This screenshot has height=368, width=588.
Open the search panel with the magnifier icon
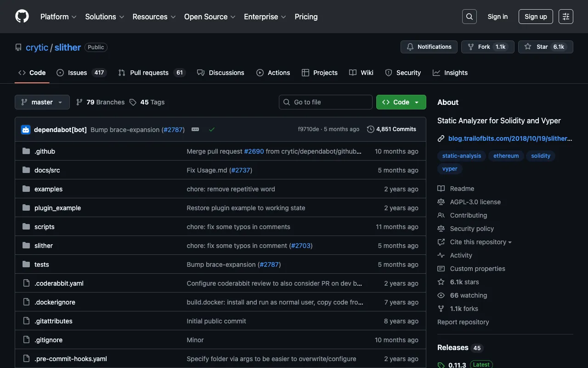pos(469,16)
